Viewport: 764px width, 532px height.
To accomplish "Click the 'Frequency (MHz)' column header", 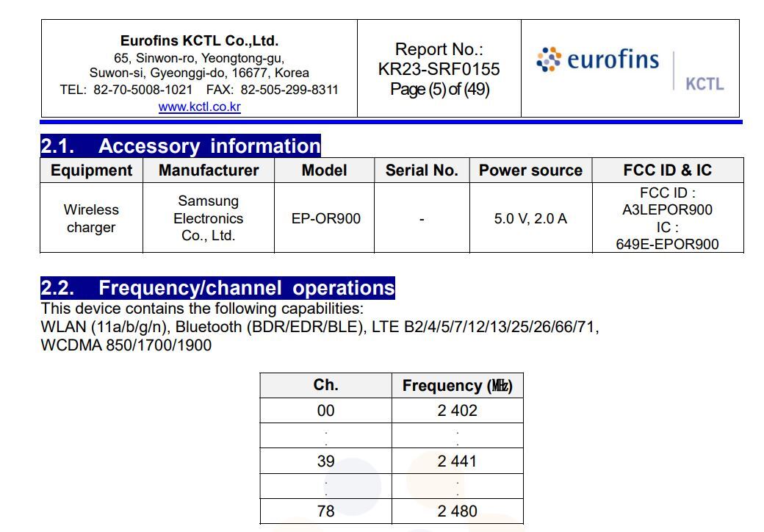I will click(458, 386).
